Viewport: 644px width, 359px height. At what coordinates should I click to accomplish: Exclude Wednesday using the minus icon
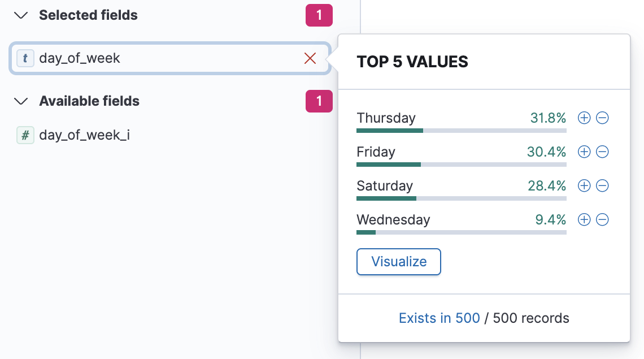(x=602, y=219)
